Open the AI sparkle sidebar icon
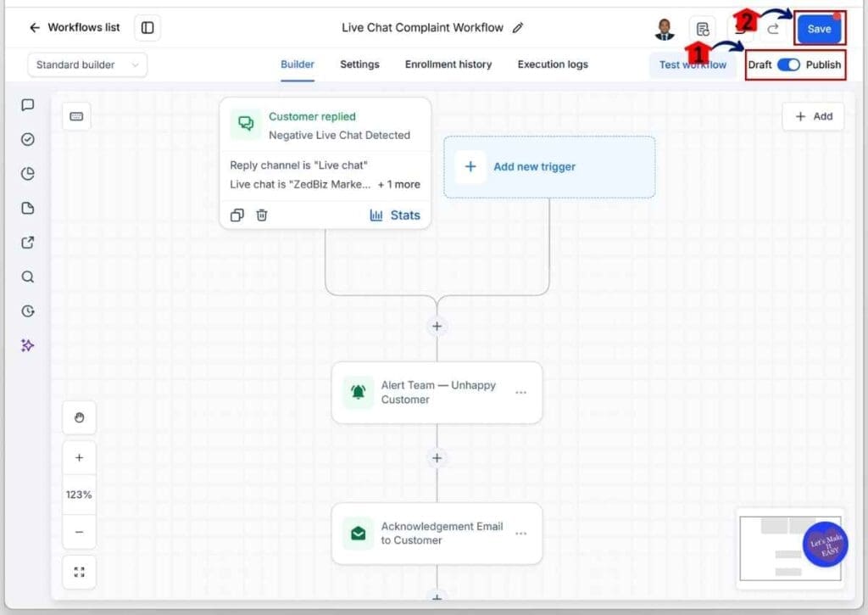Viewport: 868px width, 615px height. click(28, 345)
